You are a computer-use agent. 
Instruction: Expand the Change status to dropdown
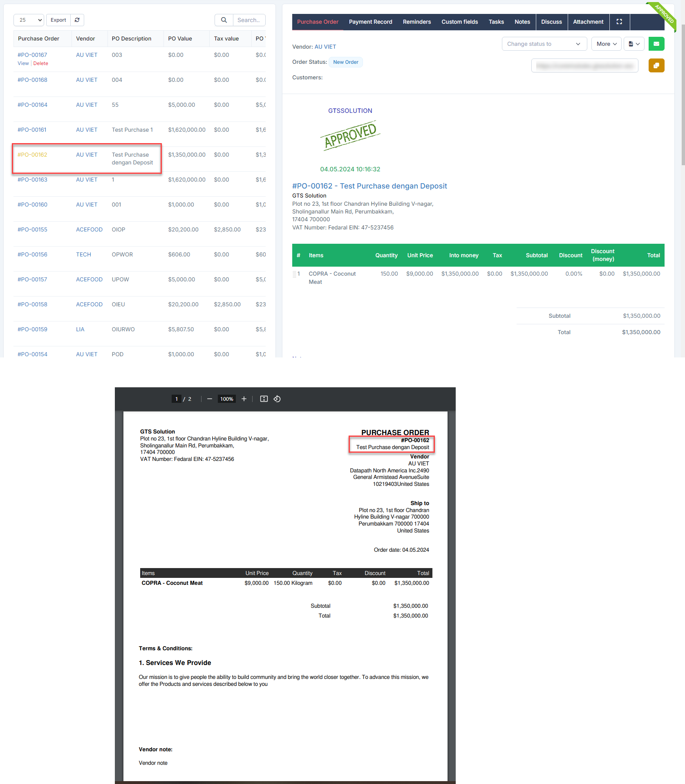[x=544, y=44]
